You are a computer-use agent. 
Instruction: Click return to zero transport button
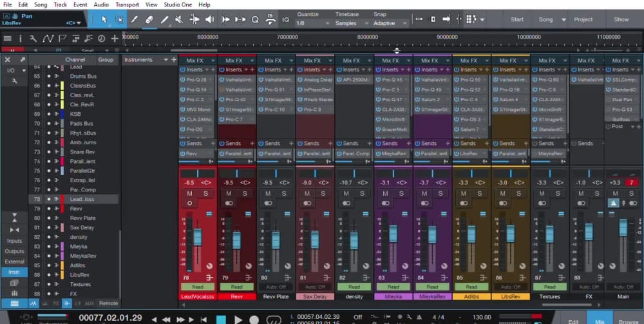(x=204, y=319)
